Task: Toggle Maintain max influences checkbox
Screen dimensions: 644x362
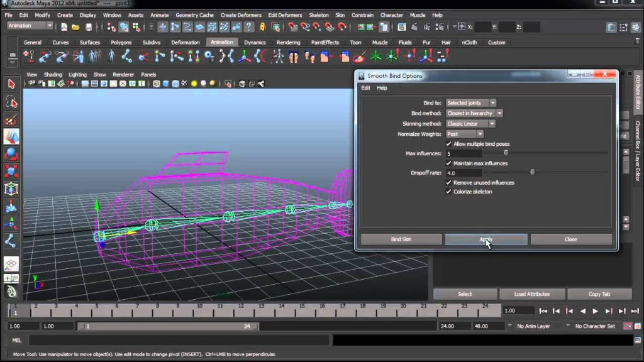Action: coord(448,163)
